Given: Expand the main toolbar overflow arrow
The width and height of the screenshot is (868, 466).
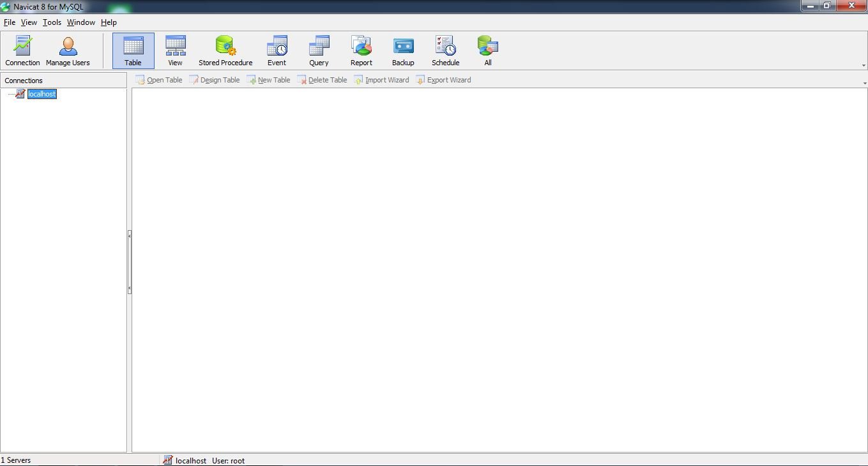Looking at the screenshot, I should pos(864,65).
